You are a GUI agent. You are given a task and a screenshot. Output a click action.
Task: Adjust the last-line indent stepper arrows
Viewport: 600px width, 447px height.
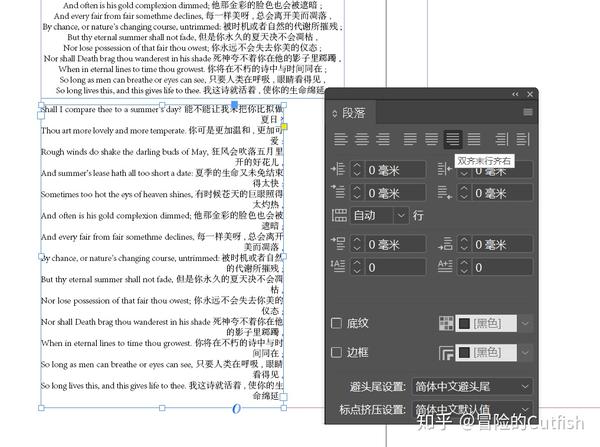pyautogui.click(x=464, y=193)
